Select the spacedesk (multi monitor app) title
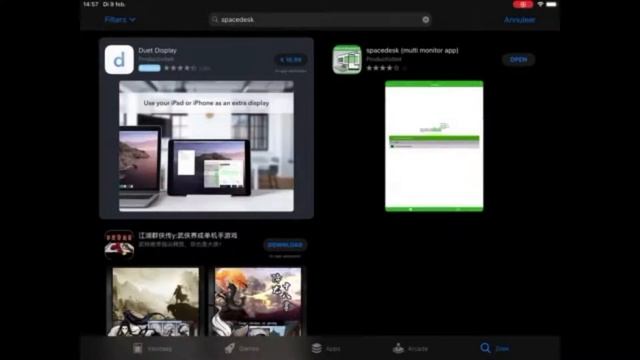The height and width of the screenshot is (360, 640). tap(412, 50)
